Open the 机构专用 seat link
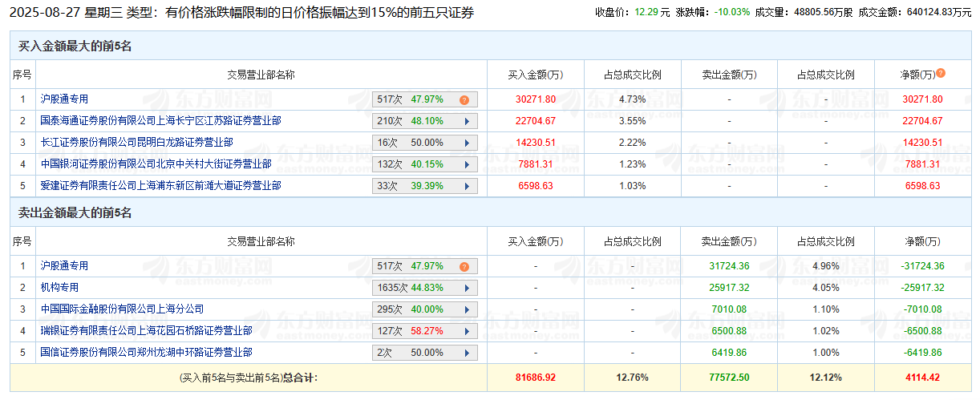The image size is (980, 400). pyautogui.click(x=59, y=287)
